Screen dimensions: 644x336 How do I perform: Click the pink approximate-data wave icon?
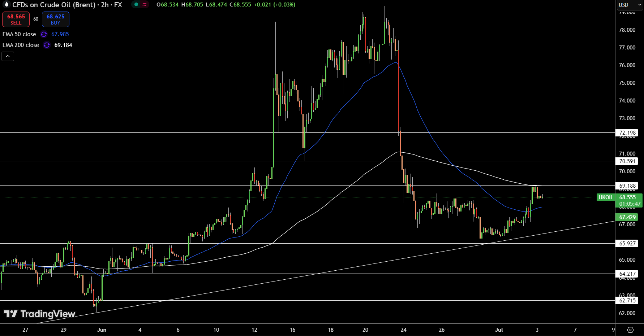coord(145,5)
